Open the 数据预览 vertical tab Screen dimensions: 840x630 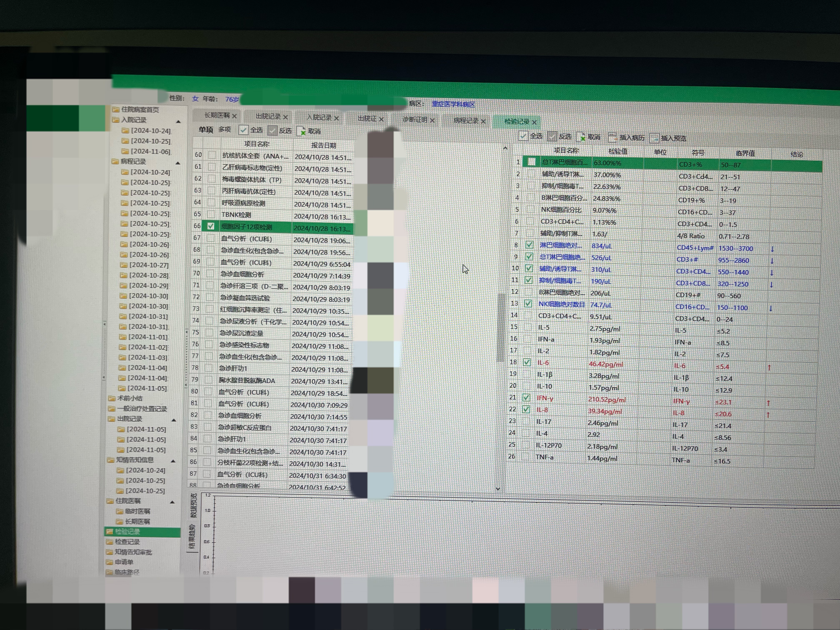(x=194, y=506)
